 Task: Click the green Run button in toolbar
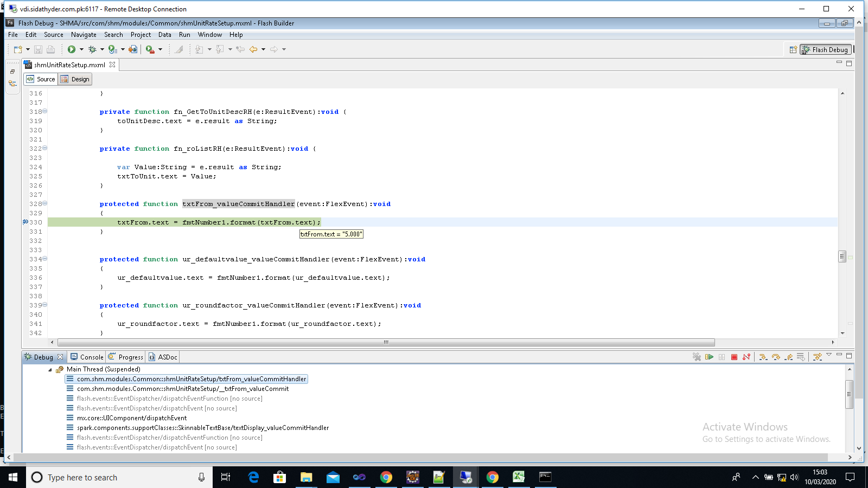coord(71,49)
